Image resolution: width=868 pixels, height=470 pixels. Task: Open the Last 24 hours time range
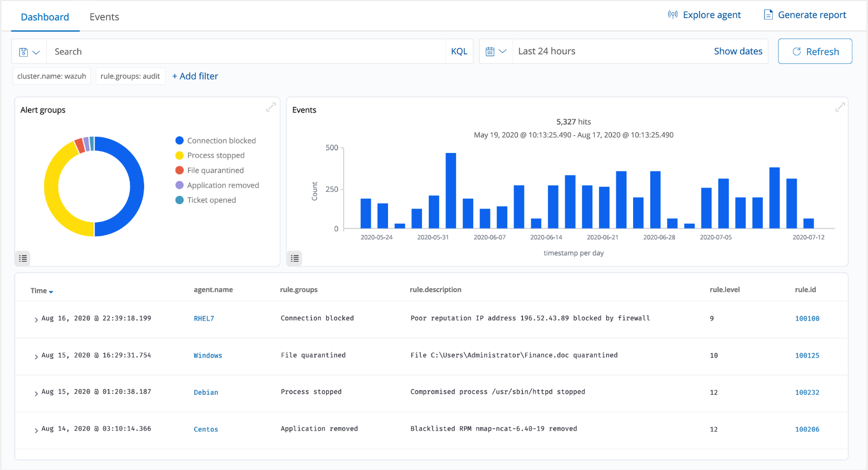(547, 51)
